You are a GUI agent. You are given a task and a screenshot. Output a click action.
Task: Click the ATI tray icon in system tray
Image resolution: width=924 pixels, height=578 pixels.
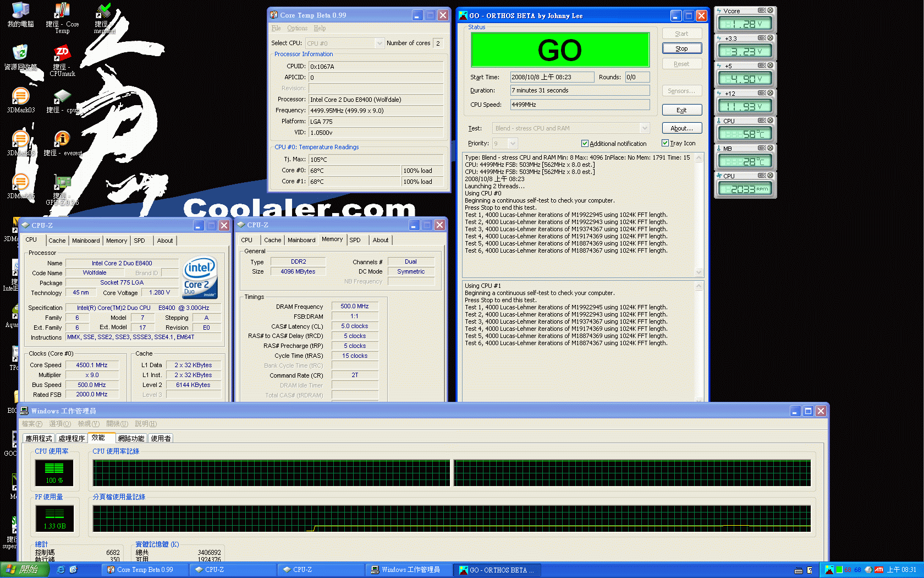[x=878, y=570]
